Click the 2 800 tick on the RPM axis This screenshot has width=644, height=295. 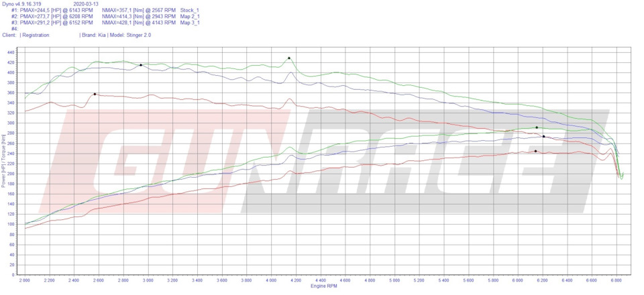click(x=123, y=280)
